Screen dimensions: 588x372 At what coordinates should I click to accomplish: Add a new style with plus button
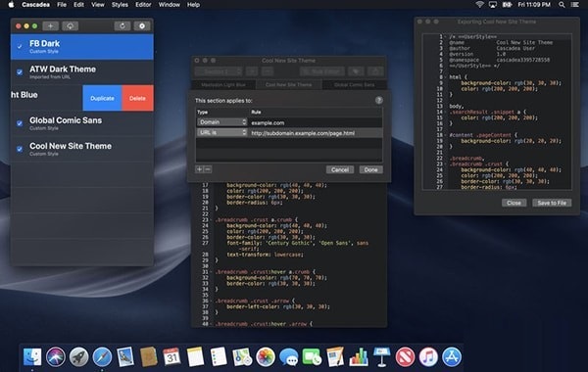point(50,25)
